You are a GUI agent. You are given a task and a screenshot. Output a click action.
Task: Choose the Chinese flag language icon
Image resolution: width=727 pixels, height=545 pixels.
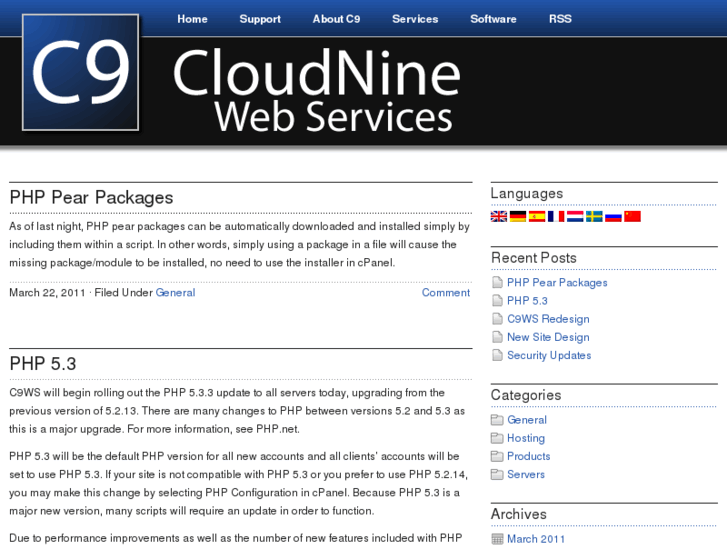coord(632,216)
